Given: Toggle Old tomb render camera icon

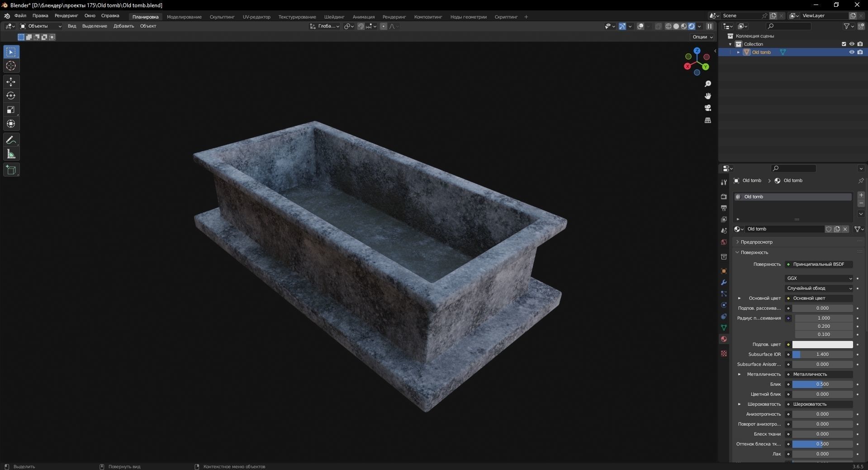Looking at the screenshot, I should point(860,52).
